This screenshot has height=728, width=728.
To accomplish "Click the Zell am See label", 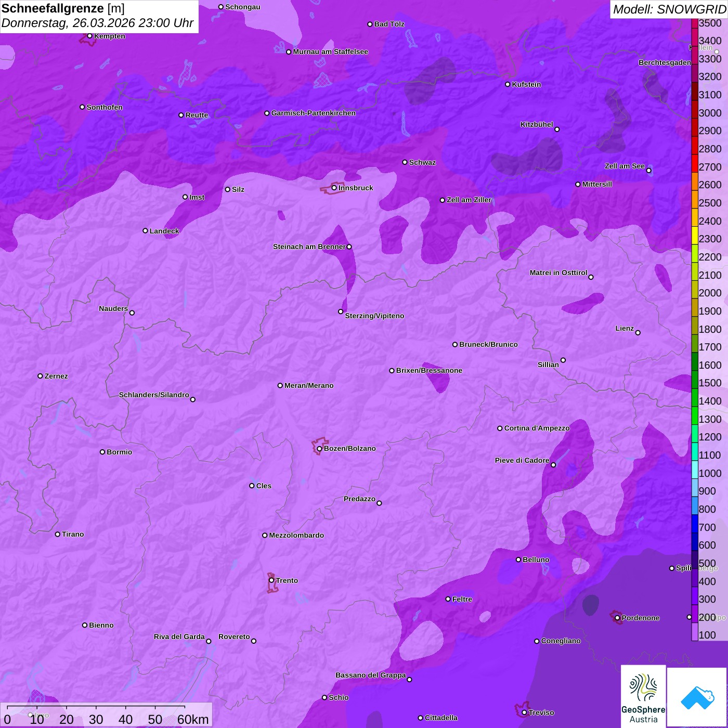I will click(x=624, y=166).
